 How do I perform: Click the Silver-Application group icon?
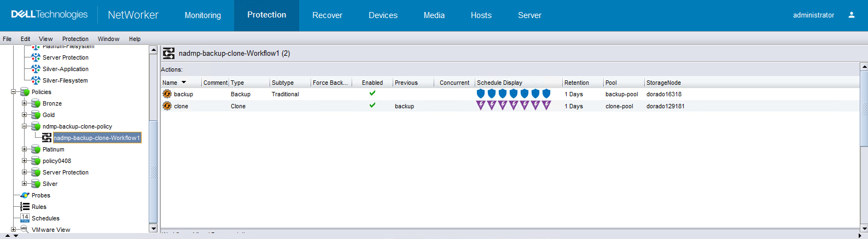tap(36, 69)
